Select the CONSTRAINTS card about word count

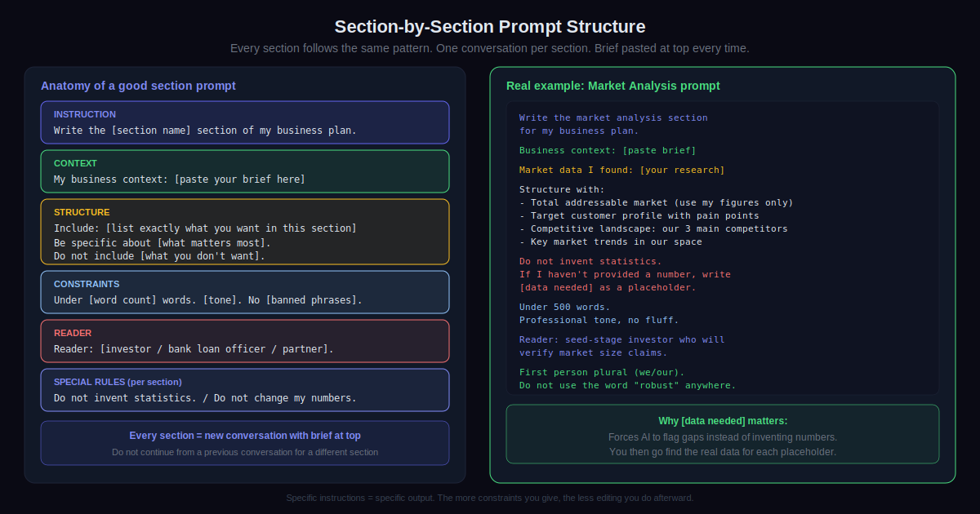tap(245, 292)
